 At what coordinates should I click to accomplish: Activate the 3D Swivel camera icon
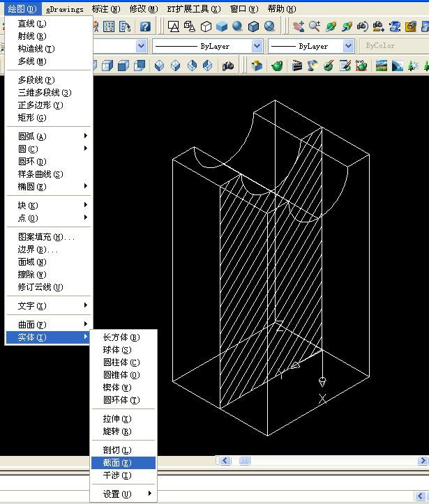click(363, 26)
